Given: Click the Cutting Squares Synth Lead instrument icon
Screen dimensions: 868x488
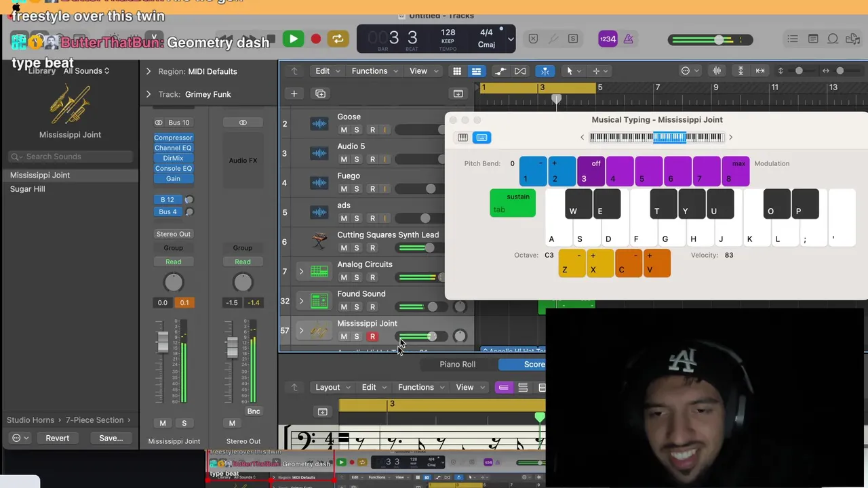Looking at the screenshot, I should [x=319, y=241].
